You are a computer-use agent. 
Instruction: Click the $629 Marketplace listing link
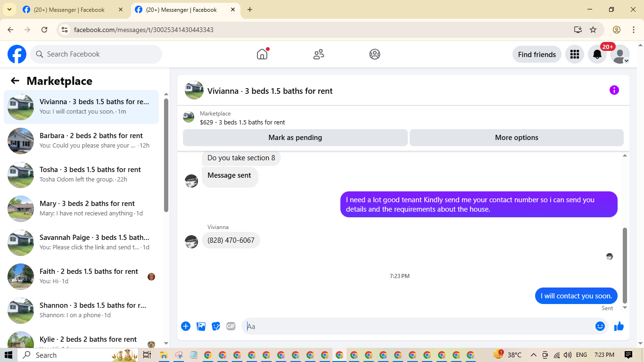(x=242, y=122)
